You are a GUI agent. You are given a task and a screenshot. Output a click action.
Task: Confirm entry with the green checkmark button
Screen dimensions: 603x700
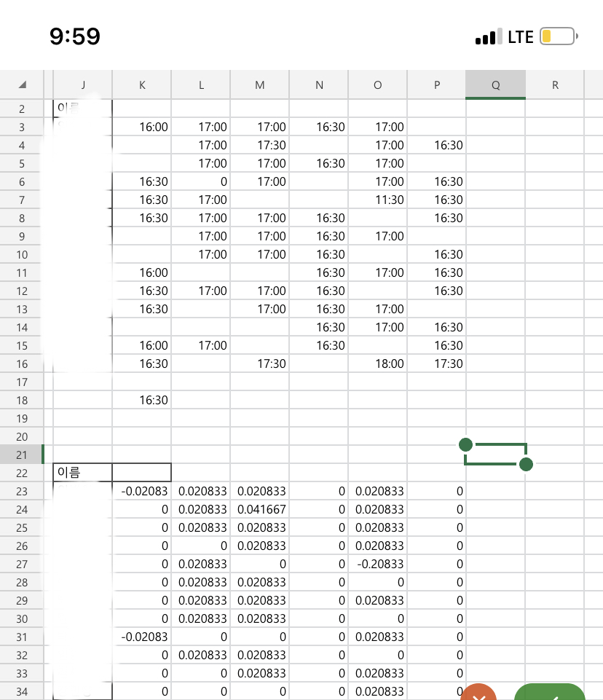point(550,693)
